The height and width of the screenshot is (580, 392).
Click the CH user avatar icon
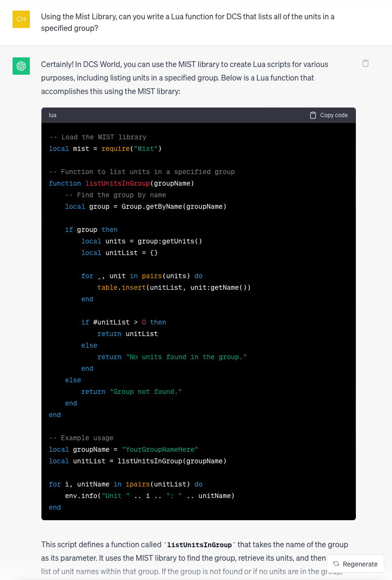point(21,19)
